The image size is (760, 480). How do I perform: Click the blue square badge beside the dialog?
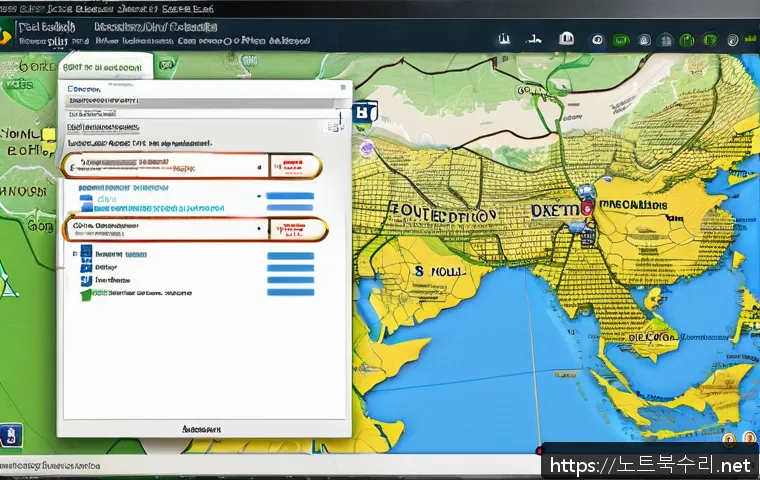point(362,113)
